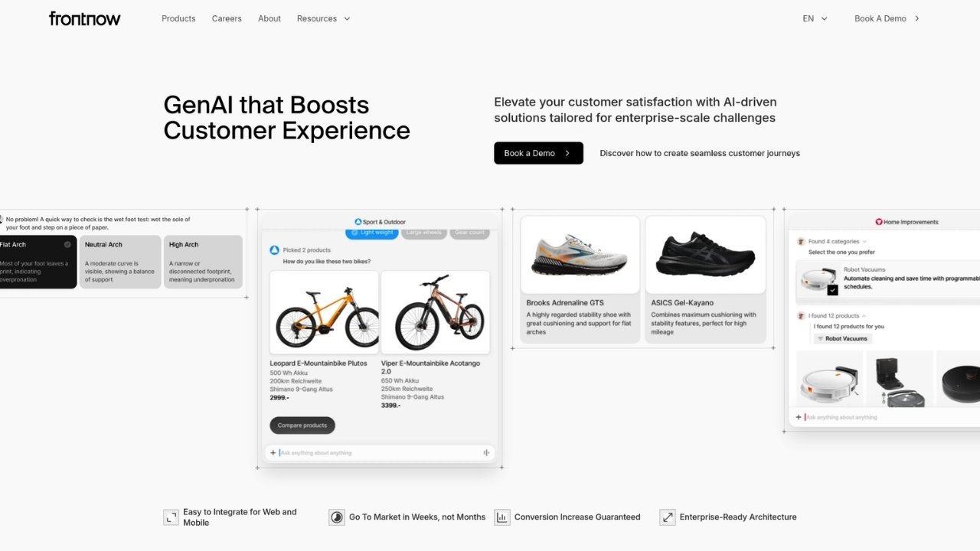This screenshot has height=551, width=980.
Task: Click the Conversion Increase bar chart icon
Action: pos(502,517)
